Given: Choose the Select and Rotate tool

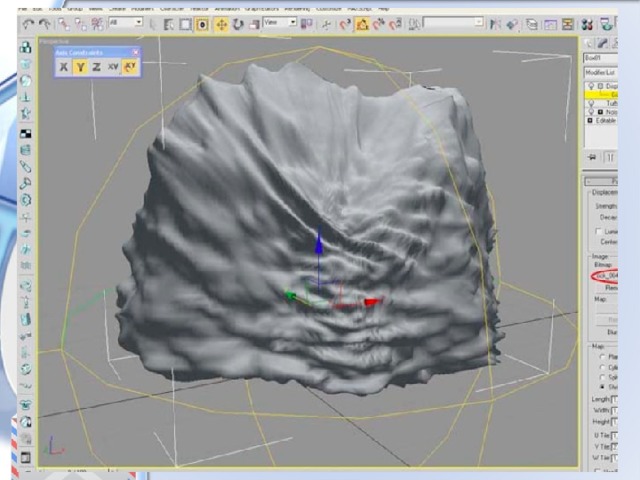Looking at the screenshot, I should tap(239, 22).
